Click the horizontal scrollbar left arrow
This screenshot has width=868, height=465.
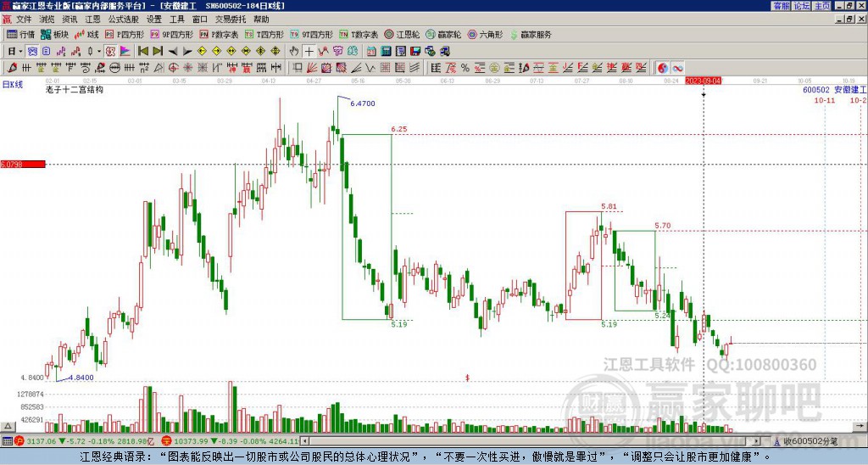pyautogui.click(x=304, y=441)
